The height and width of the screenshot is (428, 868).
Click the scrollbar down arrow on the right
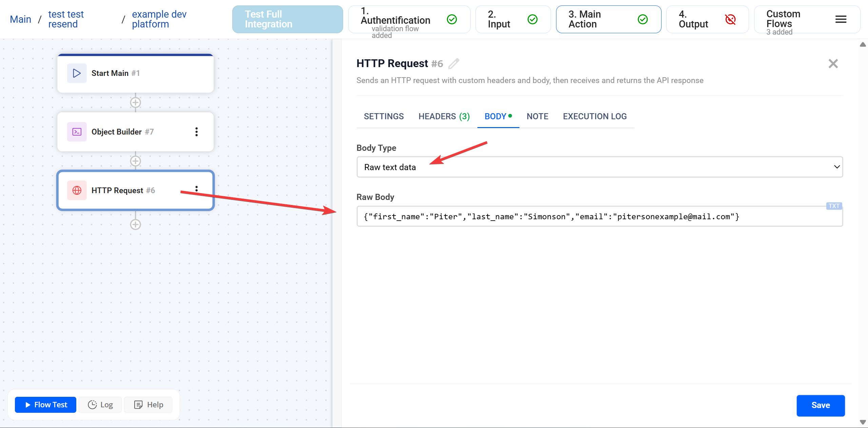coord(863,422)
